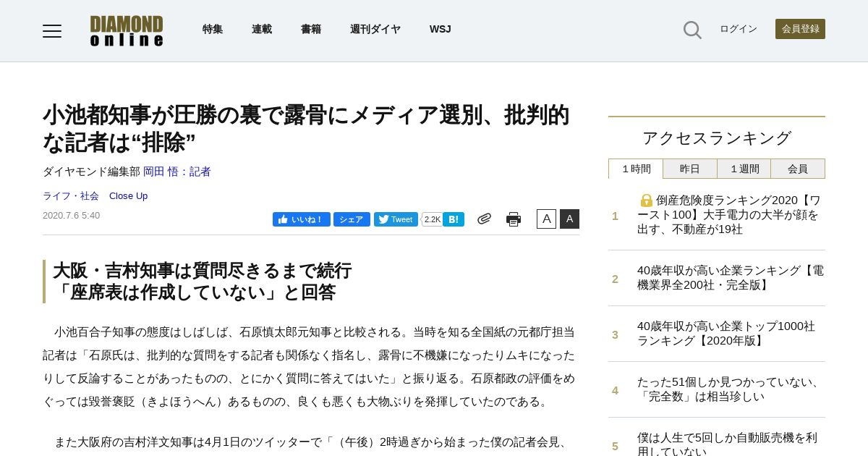The width and height of the screenshot is (868, 456).
Task: Switch ranking to the １時間 tab
Action: 636,169
